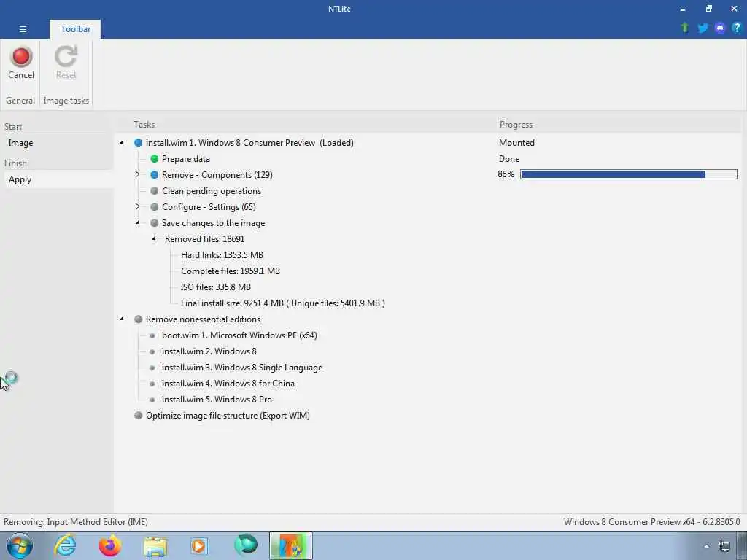Click the gray dot of Remove nonessential editions
Image resolution: width=747 pixels, height=560 pixels.
[x=138, y=319]
